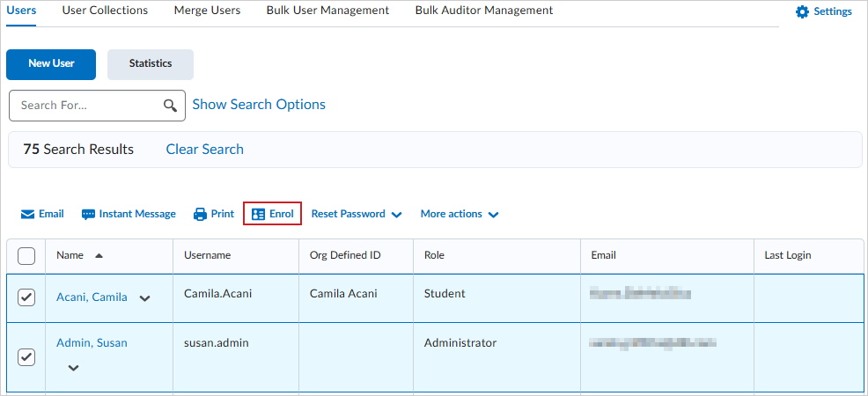The height and width of the screenshot is (396, 868).
Task: Open the Statistics button
Action: [151, 64]
